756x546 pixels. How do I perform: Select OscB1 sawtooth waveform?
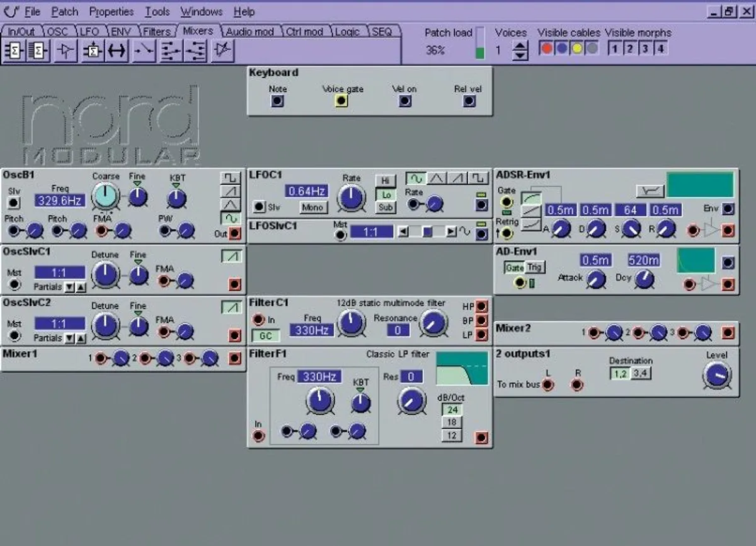click(231, 190)
